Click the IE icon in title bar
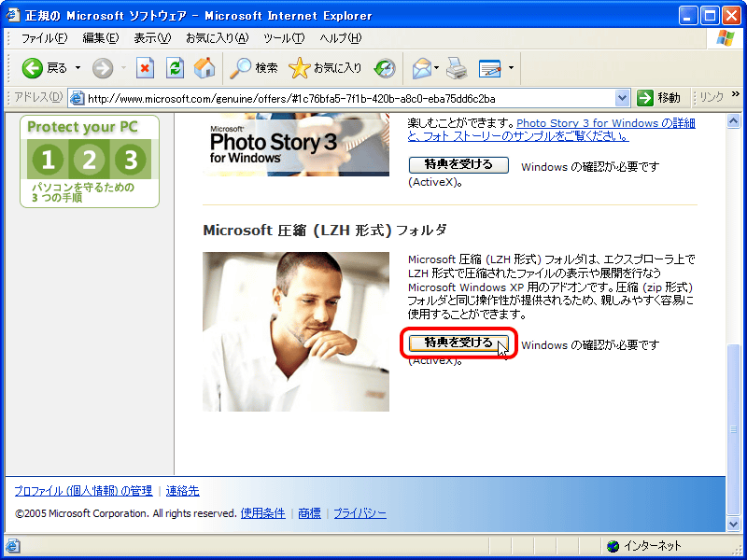Viewport: 747px width, 560px height. [12, 15]
